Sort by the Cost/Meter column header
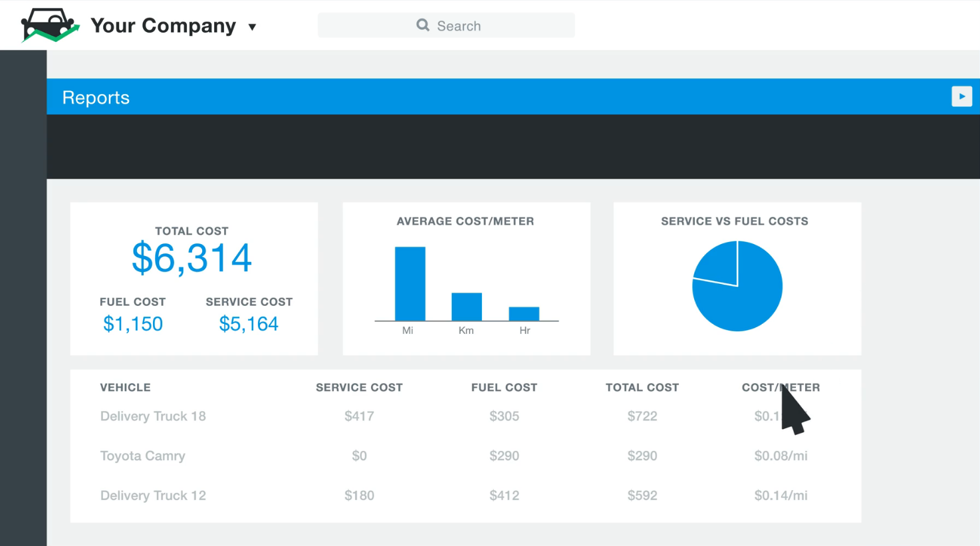The height and width of the screenshot is (546, 980). [x=781, y=388]
